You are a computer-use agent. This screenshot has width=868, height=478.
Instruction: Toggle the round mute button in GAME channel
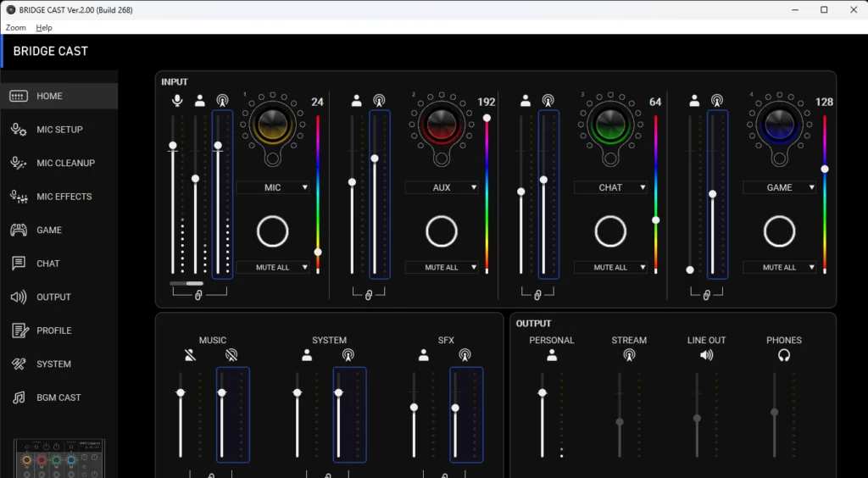pos(779,231)
